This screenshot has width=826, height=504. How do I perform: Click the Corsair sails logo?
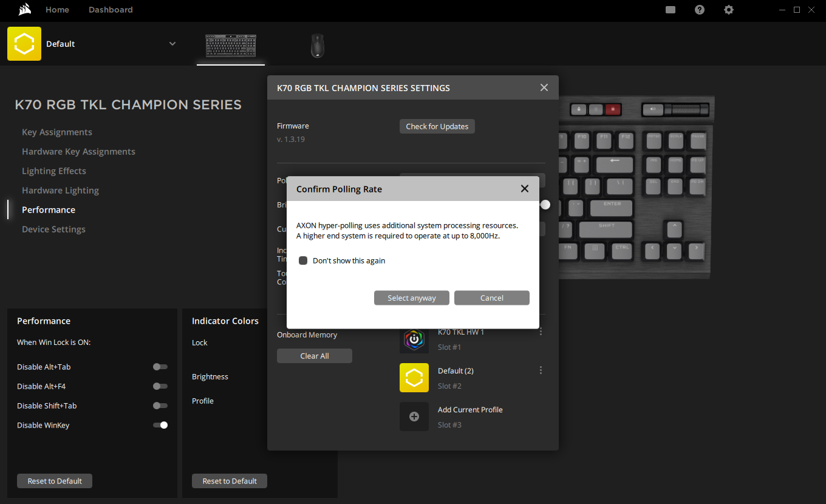point(25,10)
